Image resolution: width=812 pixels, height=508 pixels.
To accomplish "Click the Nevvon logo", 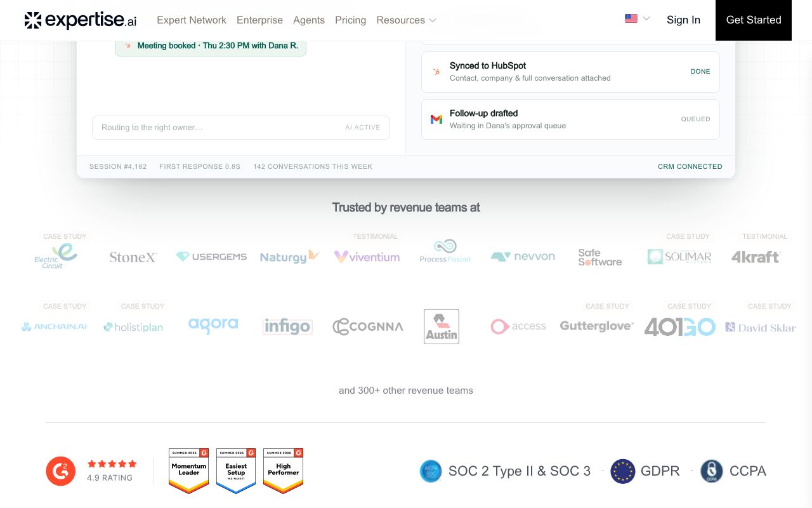I will tap(523, 257).
